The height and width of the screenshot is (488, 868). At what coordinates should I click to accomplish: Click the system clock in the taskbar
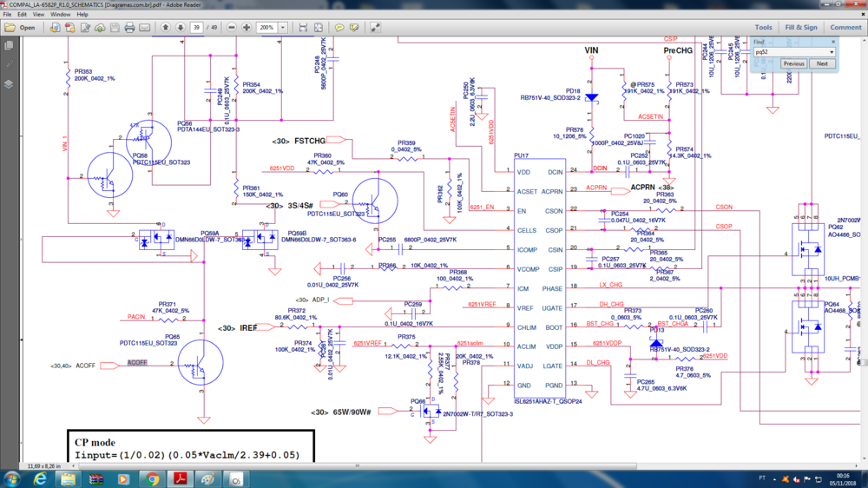pyautogui.click(x=843, y=479)
